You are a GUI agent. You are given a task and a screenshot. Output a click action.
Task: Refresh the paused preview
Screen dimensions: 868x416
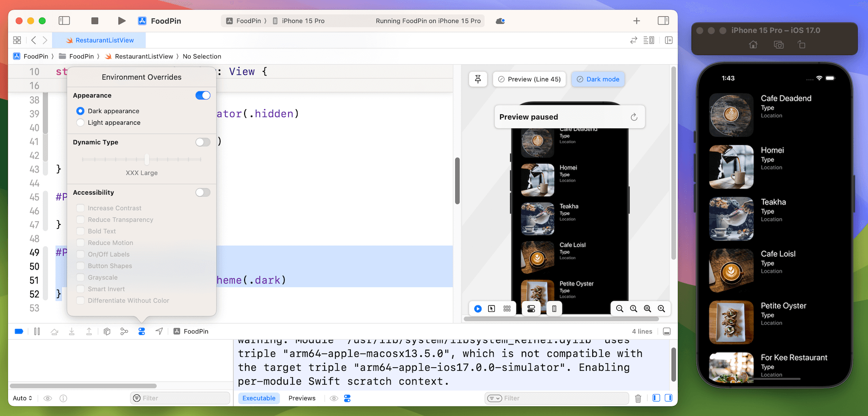(634, 117)
